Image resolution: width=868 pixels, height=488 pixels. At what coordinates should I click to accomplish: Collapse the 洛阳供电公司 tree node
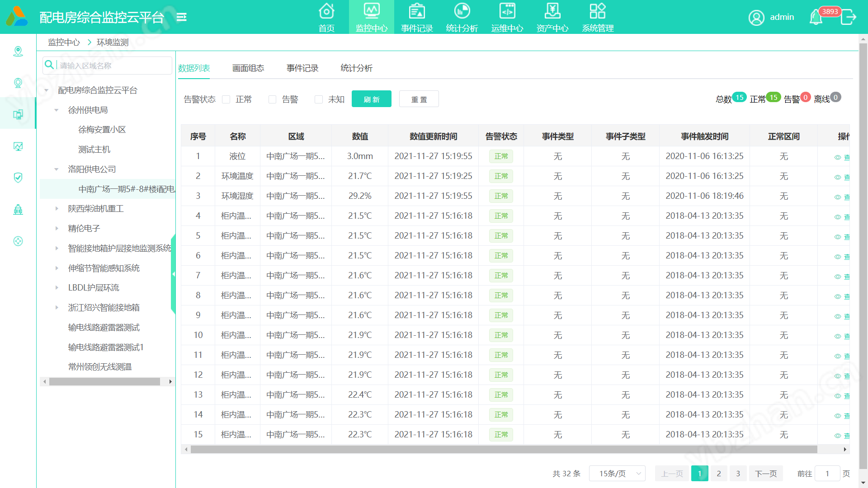[57, 169]
